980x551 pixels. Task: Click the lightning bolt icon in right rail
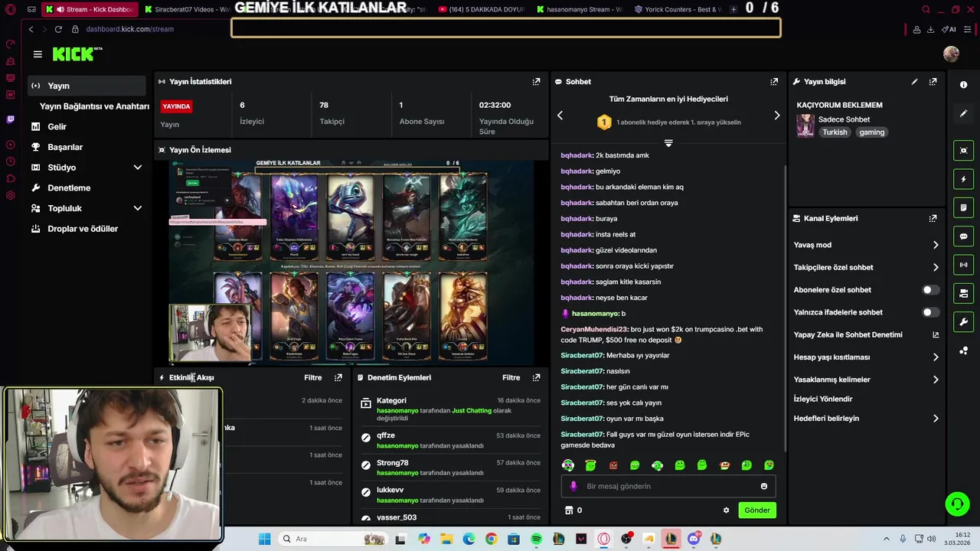(x=963, y=179)
